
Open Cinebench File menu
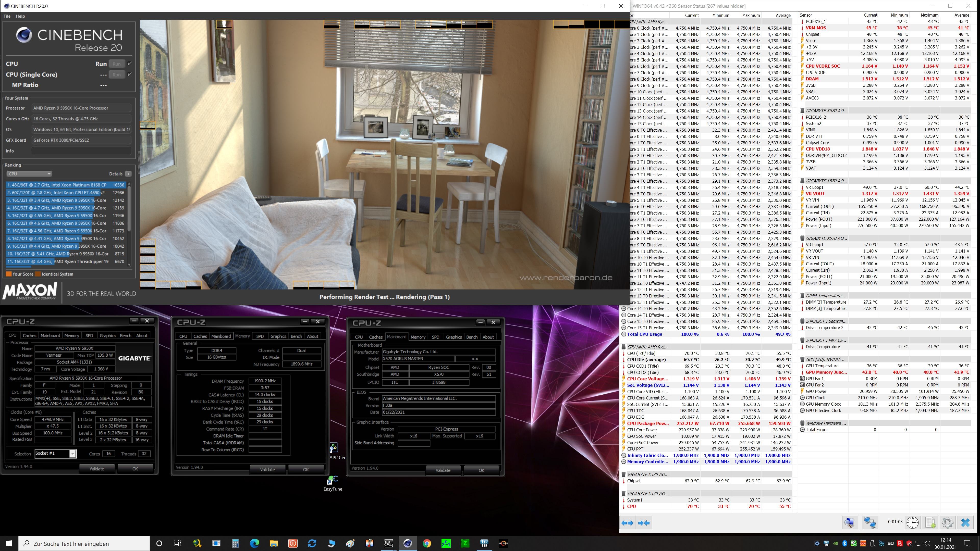click(x=7, y=16)
